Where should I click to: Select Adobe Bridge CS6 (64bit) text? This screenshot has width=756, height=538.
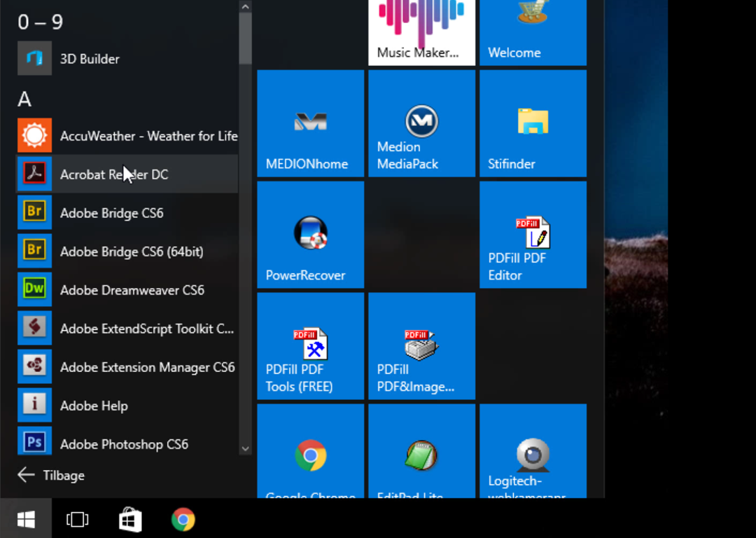click(132, 252)
